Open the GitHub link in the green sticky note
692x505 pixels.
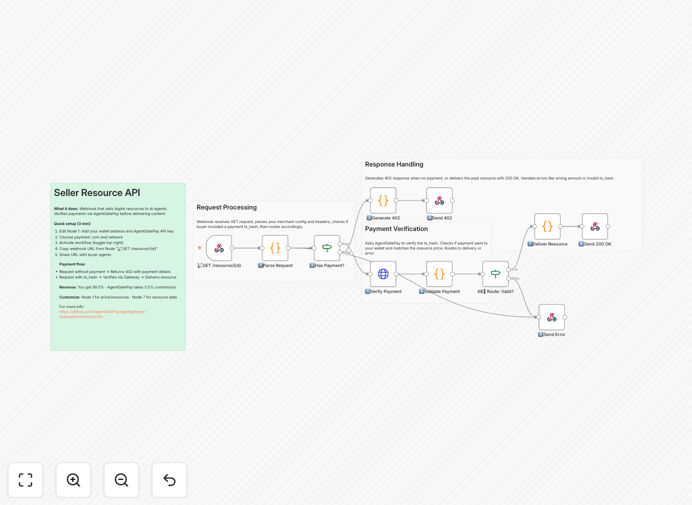tap(102, 314)
